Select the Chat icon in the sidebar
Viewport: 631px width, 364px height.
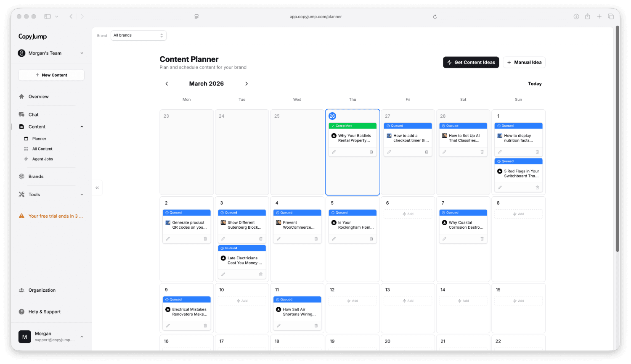point(22,114)
